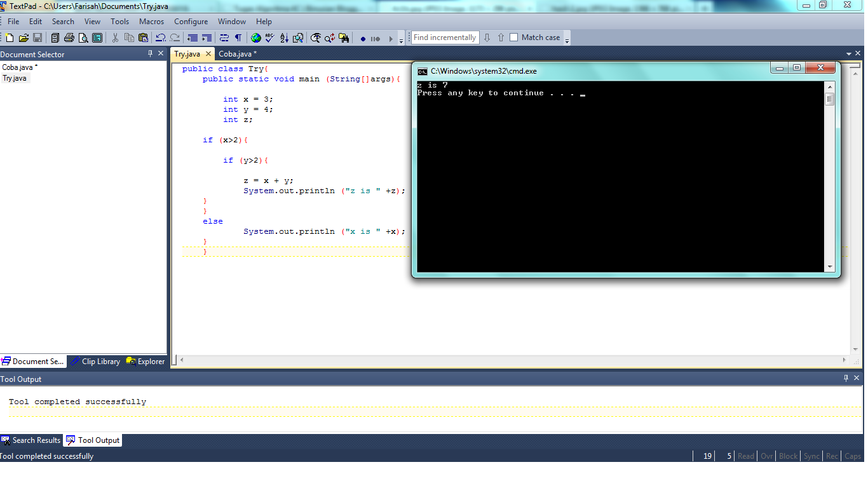Toggle the Read status bar indicator
This screenshot has width=868, height=488.
[746, 456]
